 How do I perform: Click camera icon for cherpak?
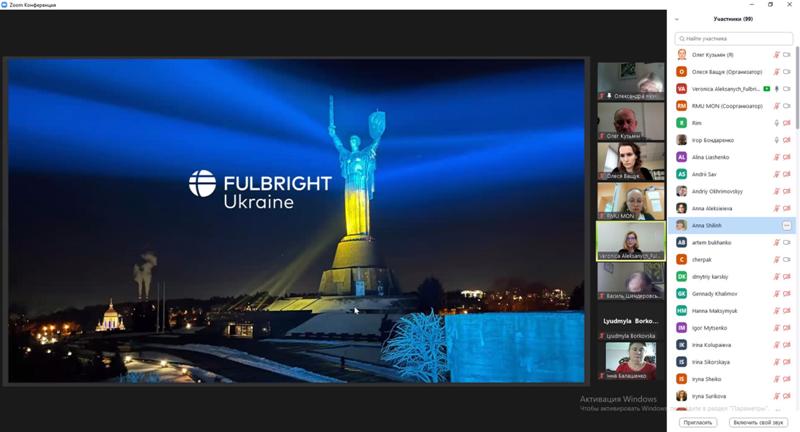787,260
